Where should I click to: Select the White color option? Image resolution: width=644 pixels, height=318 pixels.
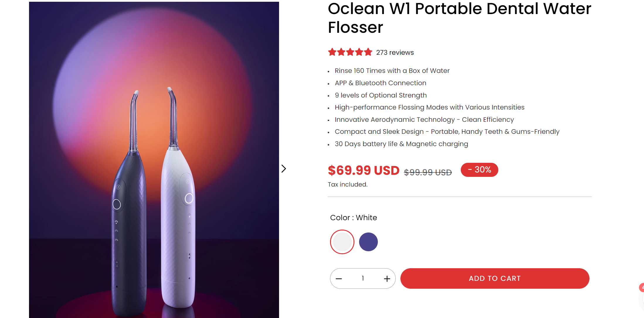point(342,242)
